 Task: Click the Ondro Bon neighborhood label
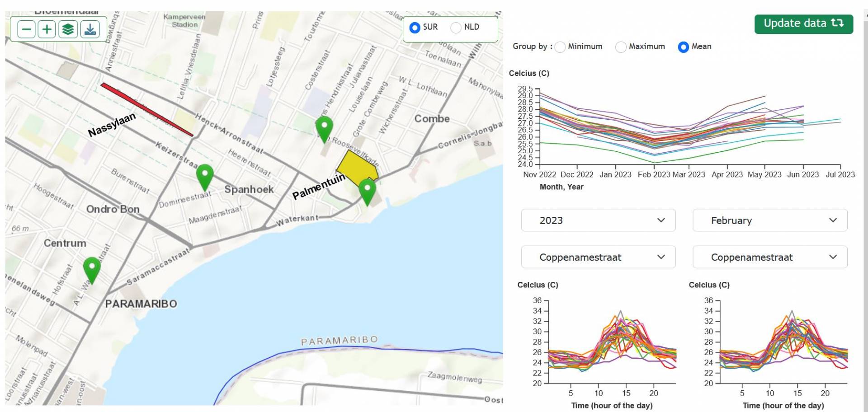(113, 209)
